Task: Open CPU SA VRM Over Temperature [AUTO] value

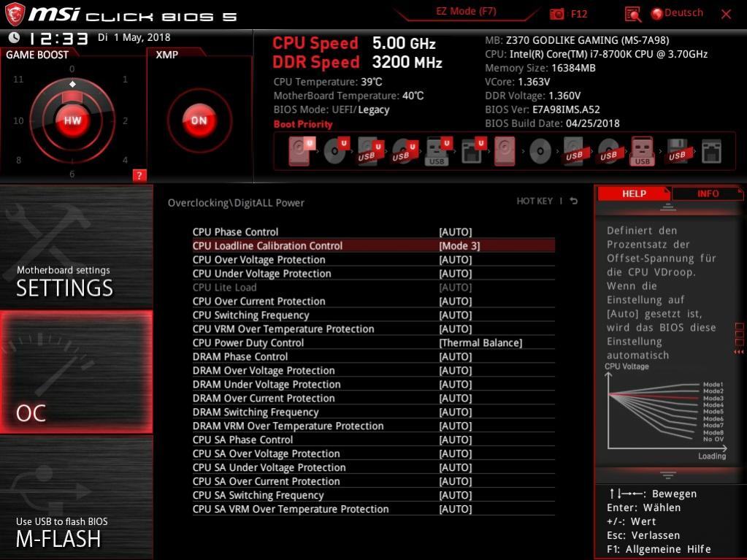Action: [456, 509]
